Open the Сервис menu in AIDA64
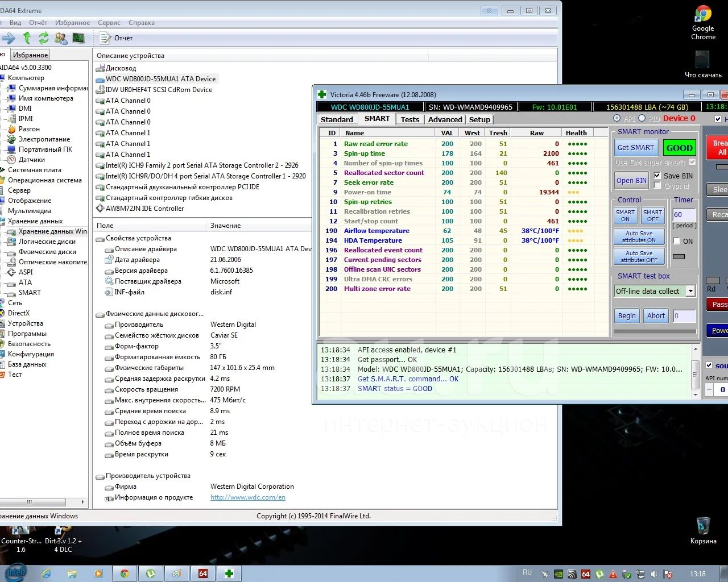This screenshot has width=728, height=582. (x=109, y=23)
